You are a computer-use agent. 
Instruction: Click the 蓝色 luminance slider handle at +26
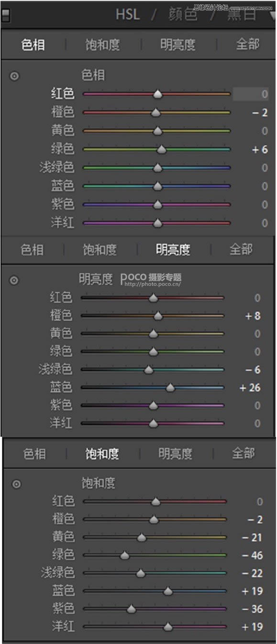click(170, 388)
